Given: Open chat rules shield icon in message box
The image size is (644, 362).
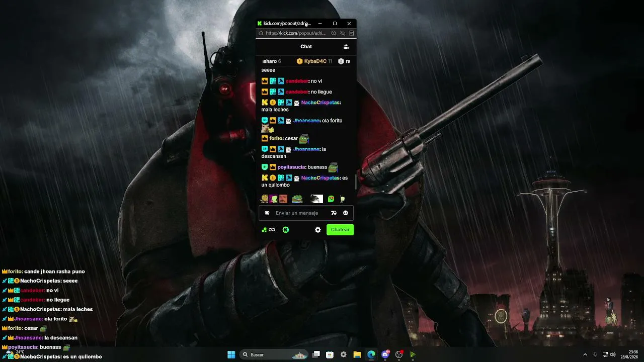Looking at the screenshot, I should [267, 213].
